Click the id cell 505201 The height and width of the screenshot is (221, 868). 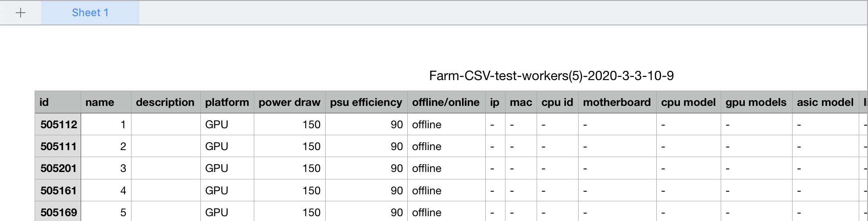pyautogui.click(x=58, y=168)
